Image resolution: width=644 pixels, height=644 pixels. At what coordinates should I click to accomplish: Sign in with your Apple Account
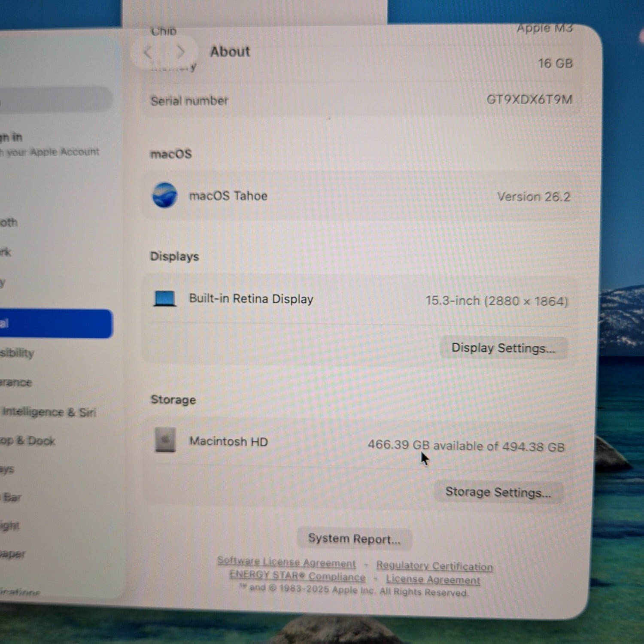point(49,144)
